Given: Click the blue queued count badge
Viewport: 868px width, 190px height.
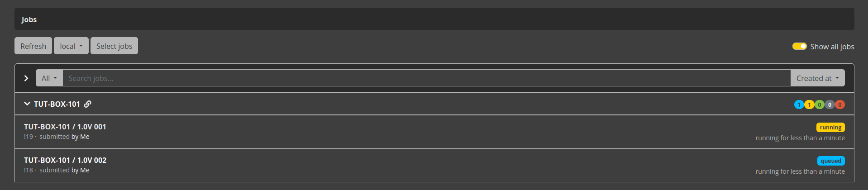Looking at the screenshot, I should tap(799, 104).
